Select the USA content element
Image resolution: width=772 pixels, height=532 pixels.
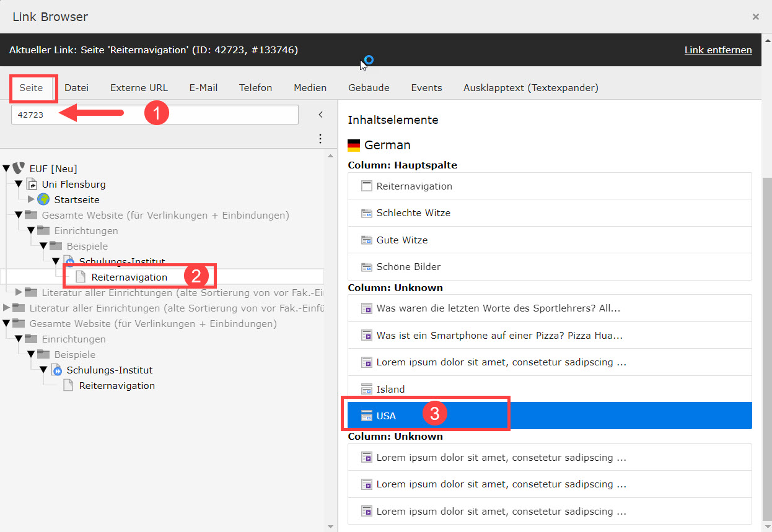click(x=386, y=416)
